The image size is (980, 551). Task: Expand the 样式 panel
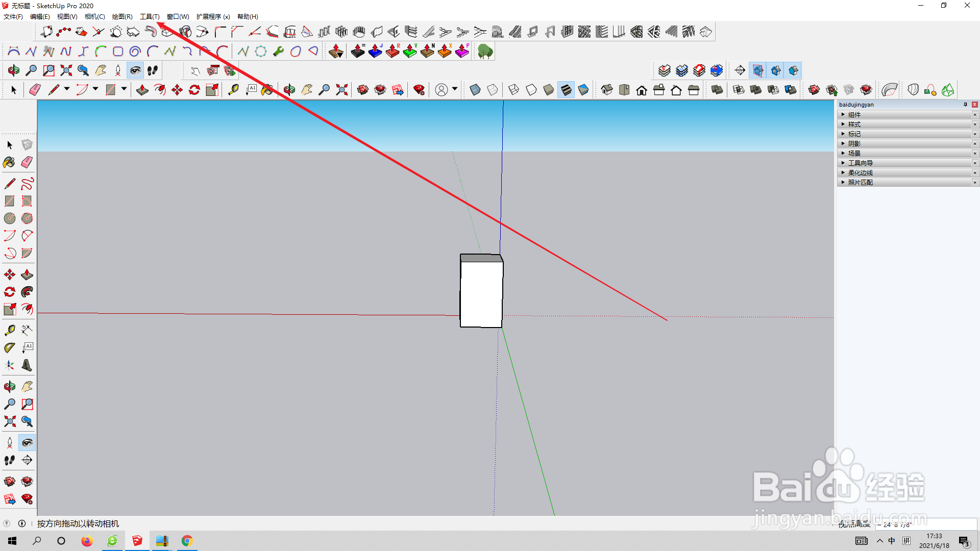908,124
